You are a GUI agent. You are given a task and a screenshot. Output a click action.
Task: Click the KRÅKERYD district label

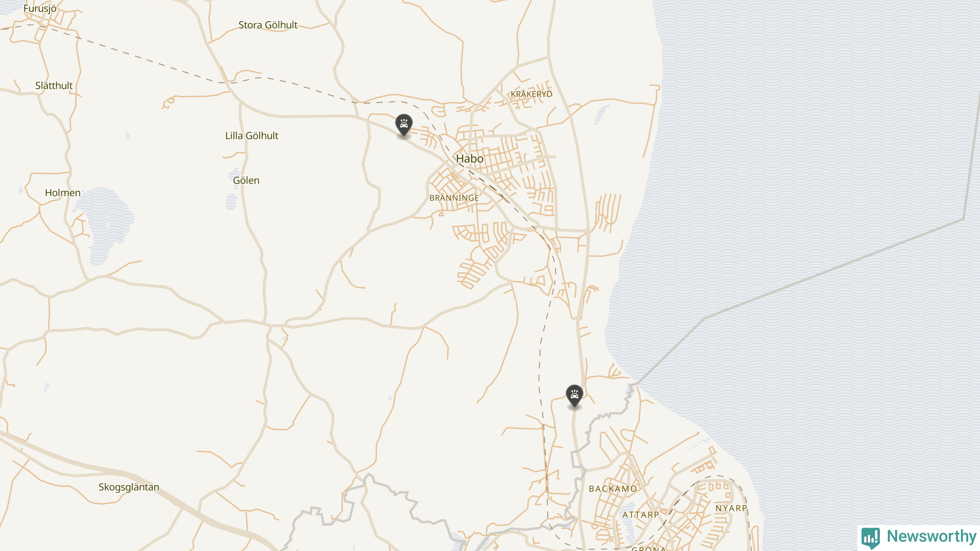click(531, 94)
